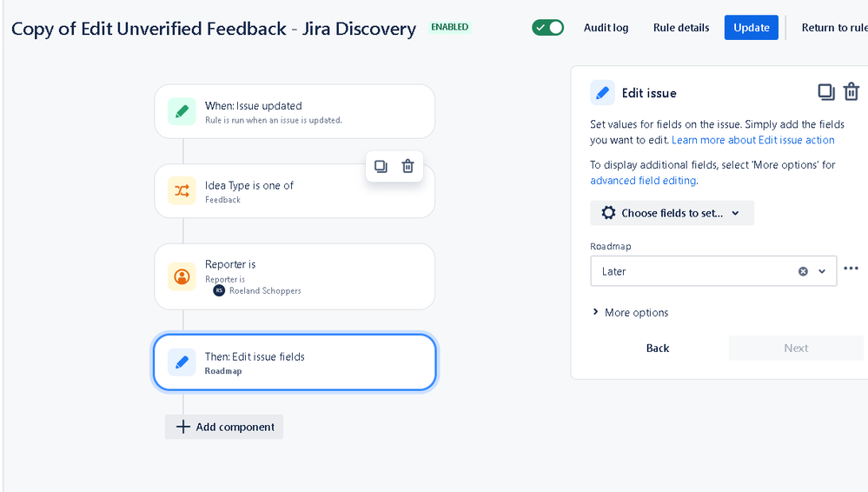The width and height of the screenshot is (868, 492).
Task: Click the Roadmap dropdown chevron arrow
Action: point(822,271)
